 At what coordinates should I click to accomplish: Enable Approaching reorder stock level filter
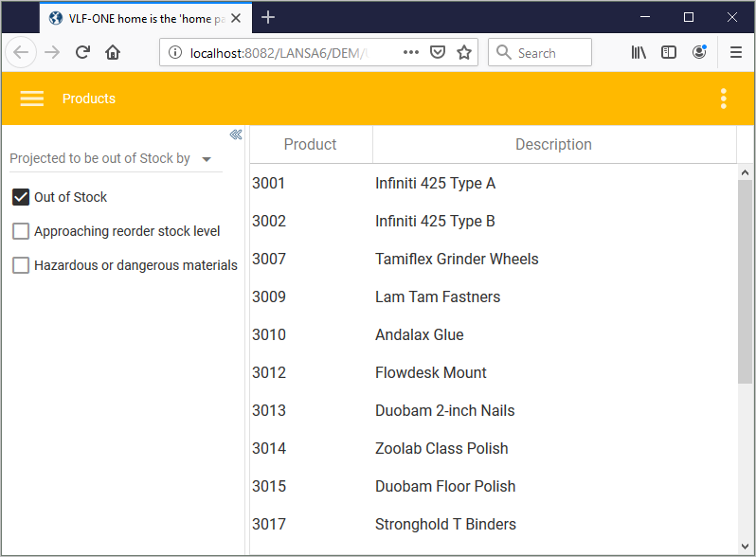click(x=21, y=231)
